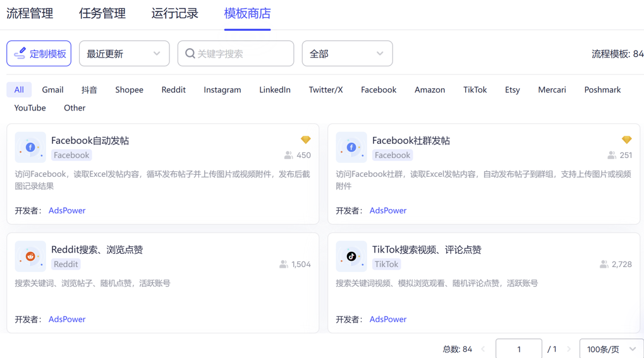Click users icon next to 450
Screen dimensions: 644x358
(288, 155)
